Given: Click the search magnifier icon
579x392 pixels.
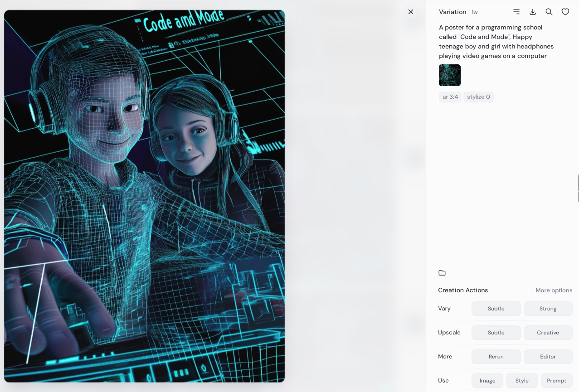Looking at the screenshot, I should (549, 12).
